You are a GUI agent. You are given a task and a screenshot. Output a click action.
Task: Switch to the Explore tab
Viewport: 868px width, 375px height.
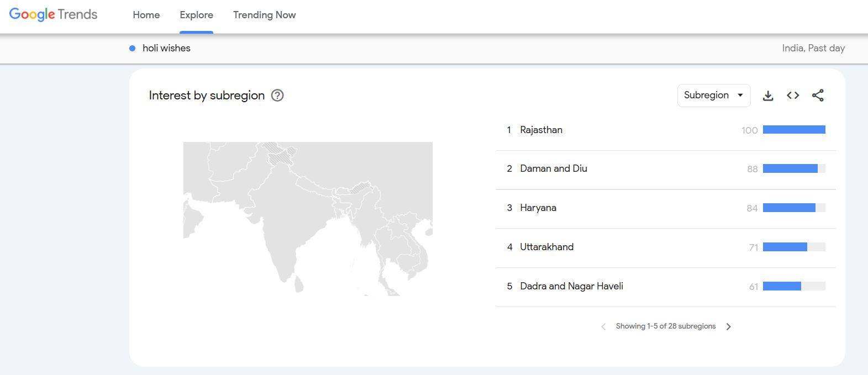coord(196,15)
